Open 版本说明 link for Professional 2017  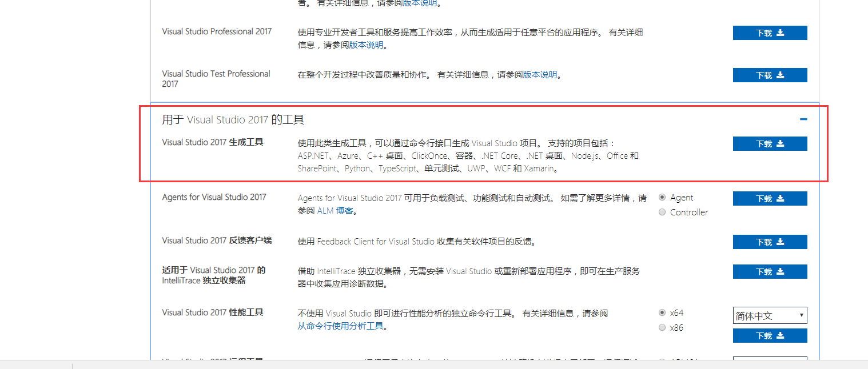tap(367, 45)
